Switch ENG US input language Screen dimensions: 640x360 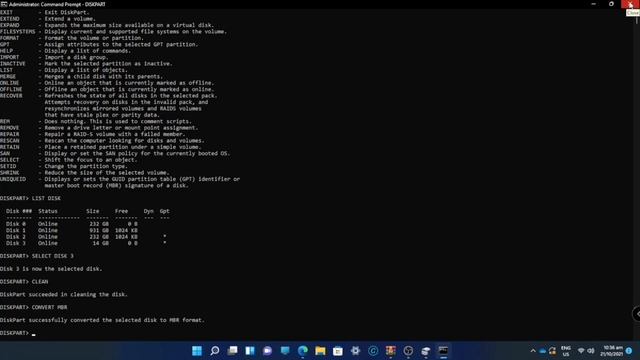click(x=566, y=351)
